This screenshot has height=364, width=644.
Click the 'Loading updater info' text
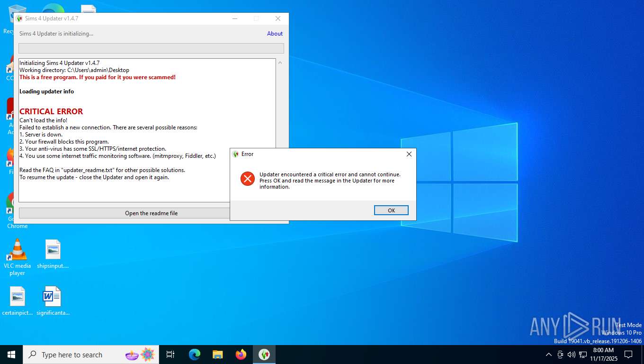47,91
